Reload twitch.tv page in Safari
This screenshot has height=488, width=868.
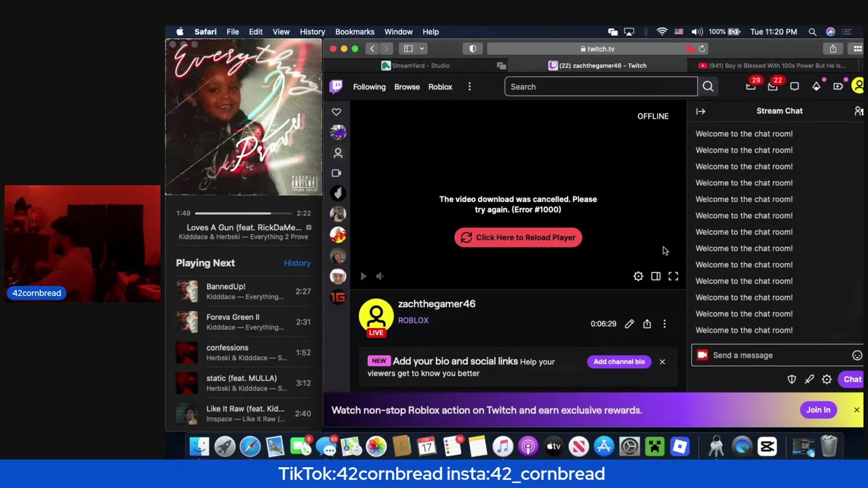702,49
